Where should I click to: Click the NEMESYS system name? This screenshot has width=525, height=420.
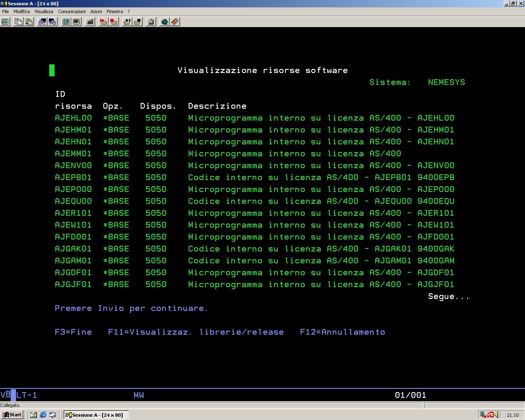447,82
